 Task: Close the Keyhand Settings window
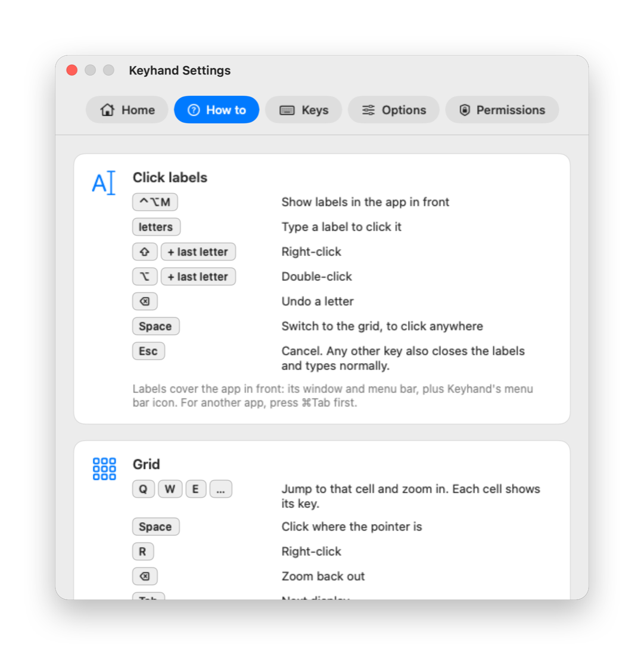click(x=72, y=70)
